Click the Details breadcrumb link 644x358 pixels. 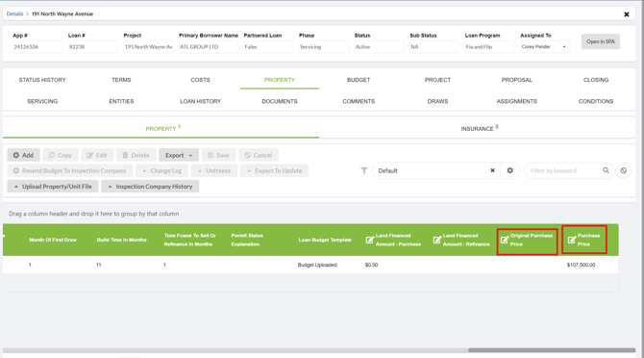[14, 14]
